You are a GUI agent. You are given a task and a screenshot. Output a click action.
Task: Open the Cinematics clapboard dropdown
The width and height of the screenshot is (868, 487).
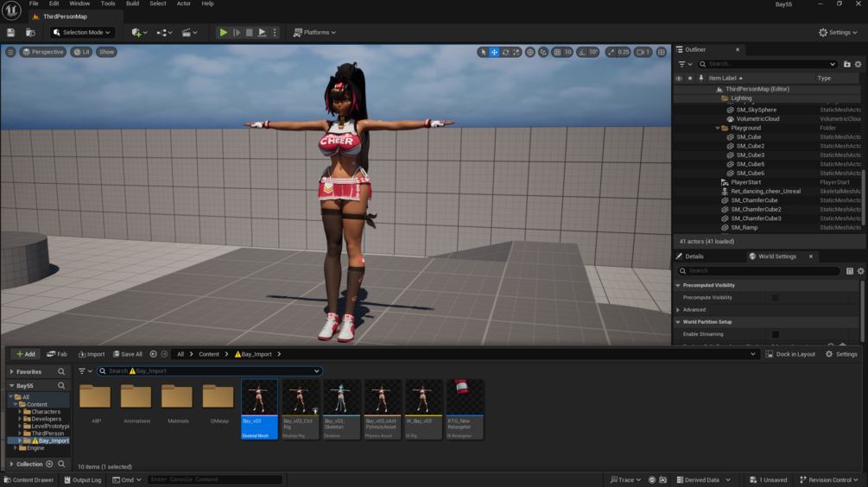click(189, 33)
